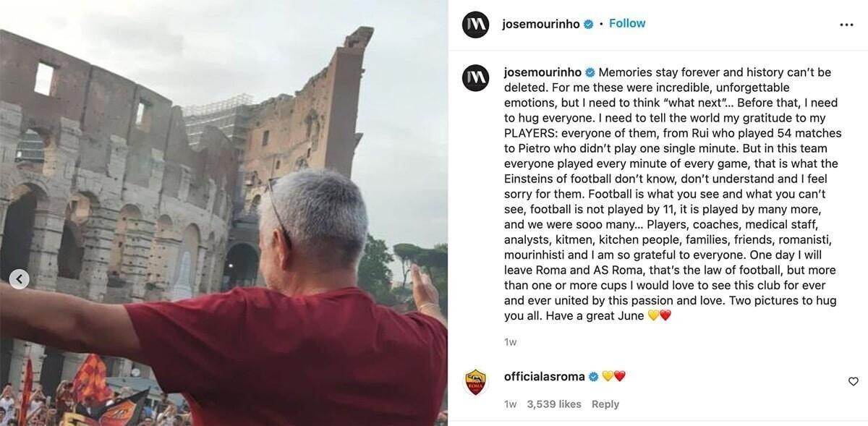View the 3,539 likes on comment

554,404
